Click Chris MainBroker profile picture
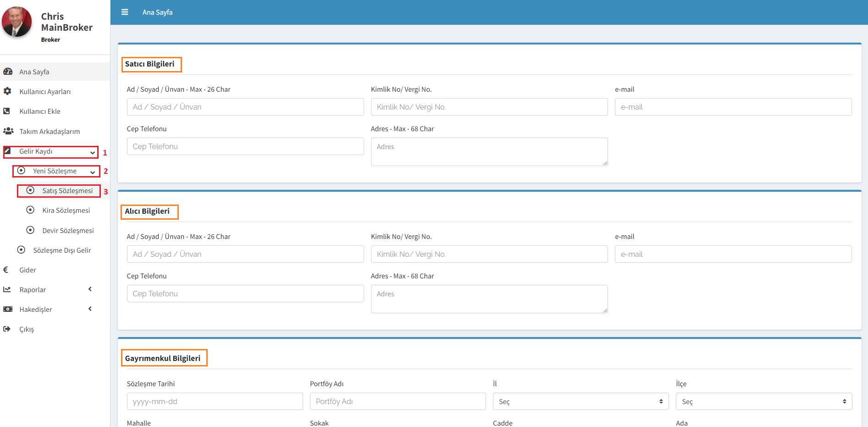Viewport: 868px width, 427px height. (x=17, y=22)
